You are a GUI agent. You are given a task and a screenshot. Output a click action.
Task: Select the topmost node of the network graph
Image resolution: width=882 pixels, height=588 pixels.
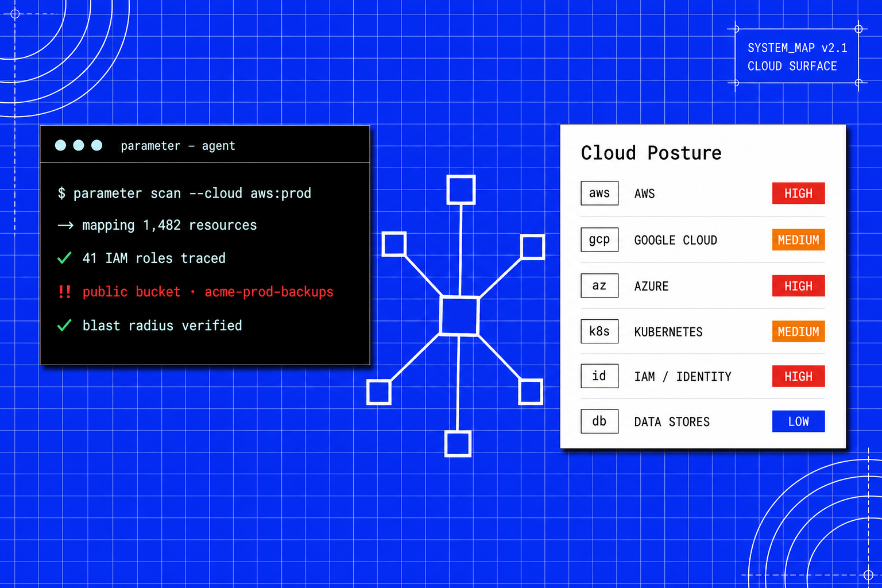pos(461,189)
